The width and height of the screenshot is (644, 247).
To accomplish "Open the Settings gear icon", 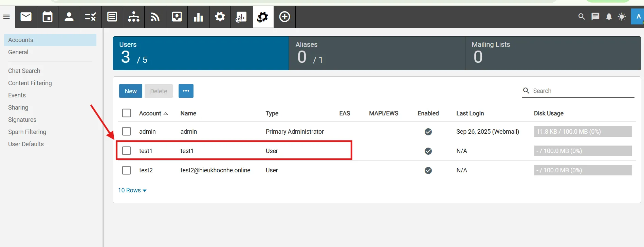I will [220, 17].
